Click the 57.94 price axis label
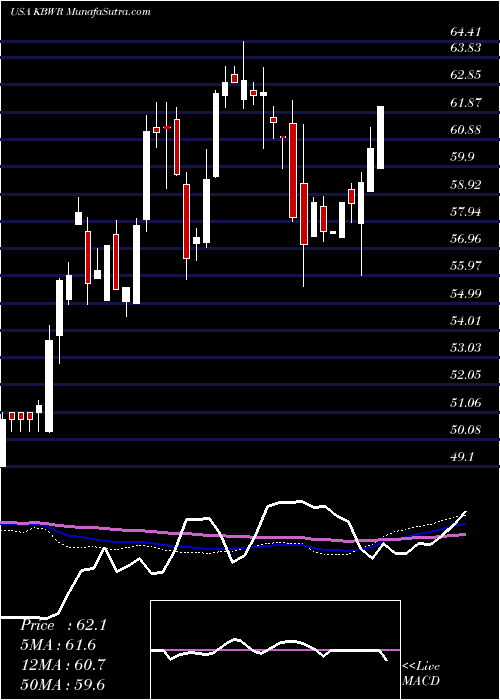 point(465,212)
